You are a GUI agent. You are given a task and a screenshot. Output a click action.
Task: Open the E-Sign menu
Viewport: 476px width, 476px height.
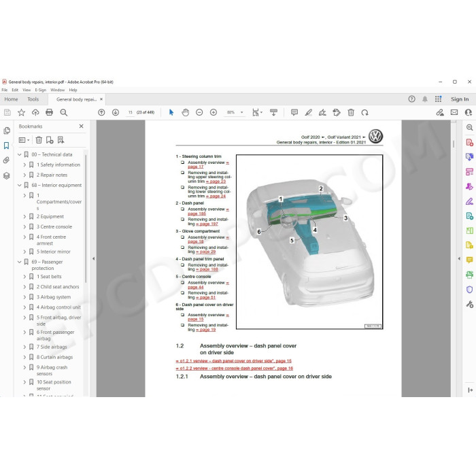click(x=40, y=90)
